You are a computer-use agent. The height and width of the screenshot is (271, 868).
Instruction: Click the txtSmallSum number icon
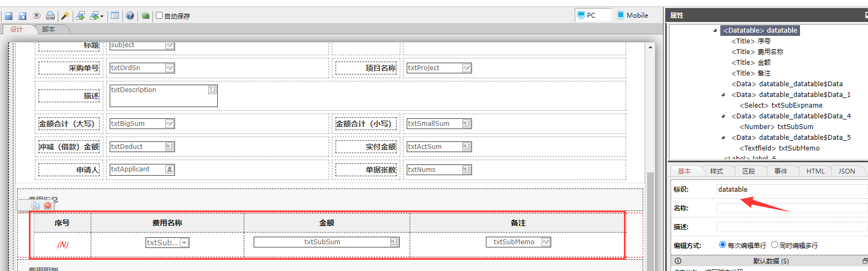click(x=467, y=124)
